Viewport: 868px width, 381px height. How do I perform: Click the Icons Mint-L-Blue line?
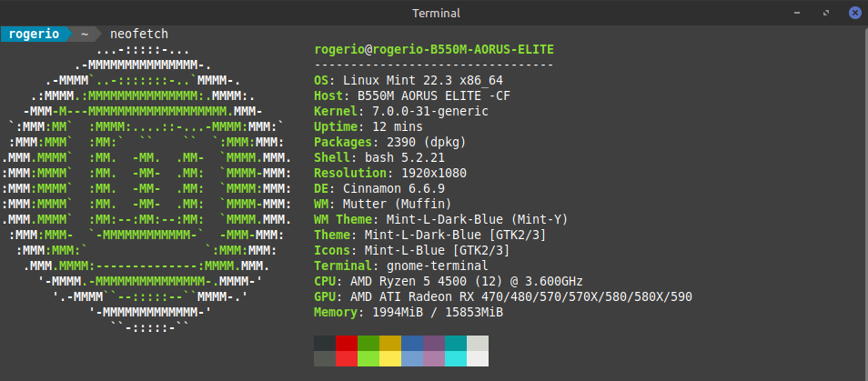[412, 250]
